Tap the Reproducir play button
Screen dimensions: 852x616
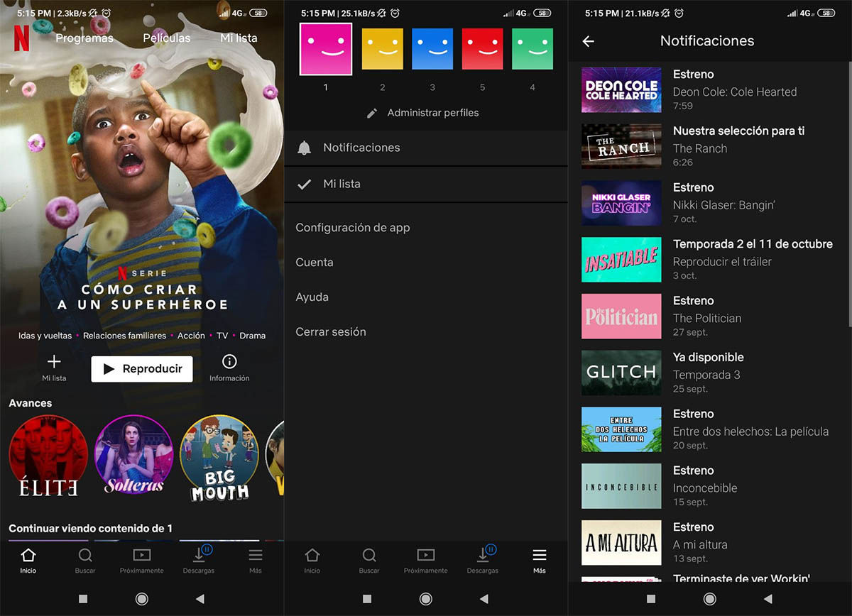(142, 369)
